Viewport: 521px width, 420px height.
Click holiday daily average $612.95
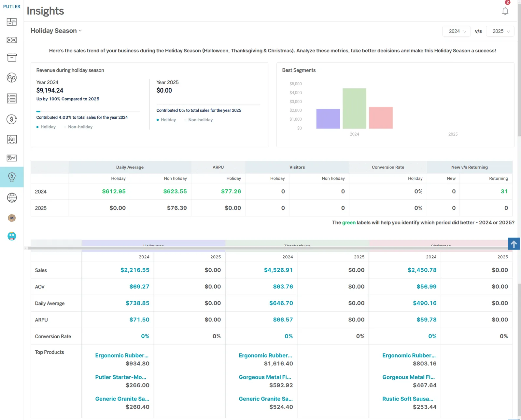[114, 191]
